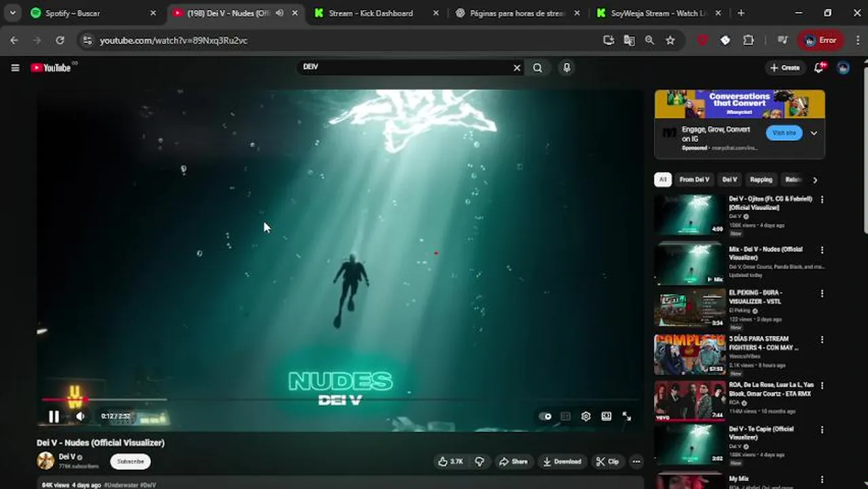The width and height of the screenshot is (868, 489).
Task: Select the Rapping filter chip
Action: tap(761, 179)
